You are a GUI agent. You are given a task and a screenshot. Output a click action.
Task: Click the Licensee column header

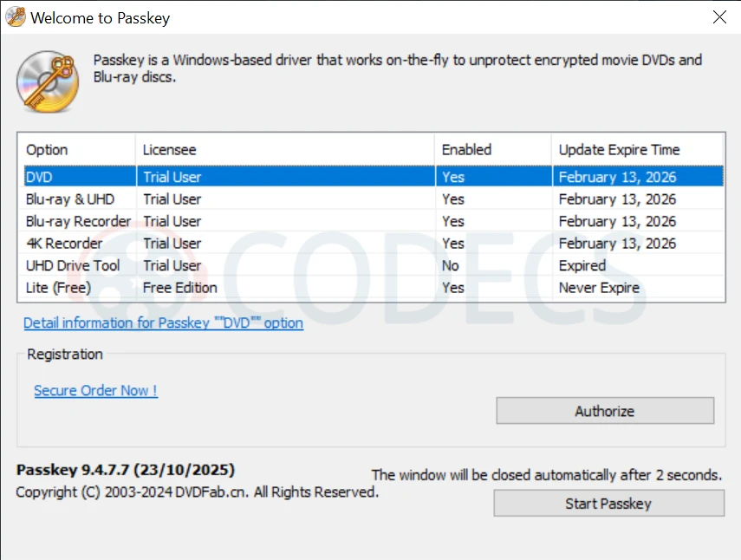[x=170, y=150]
